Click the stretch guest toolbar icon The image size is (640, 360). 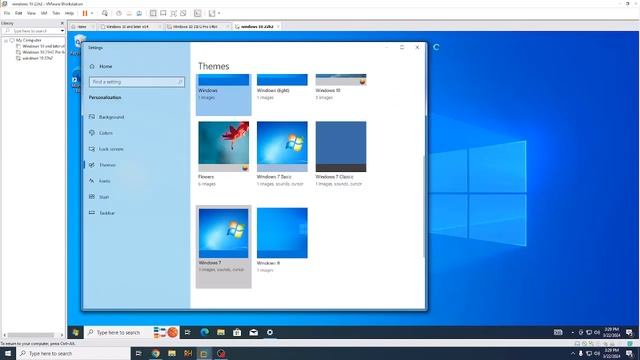pyautogui.click(x=212, y=13)
